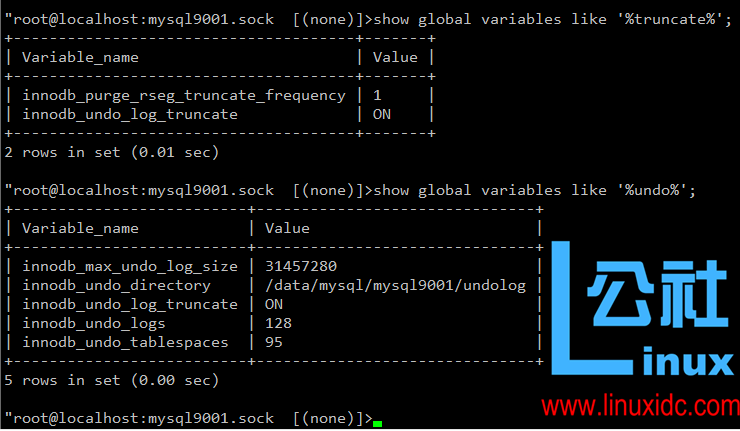
Task: Click the green terminal cursor block
Action: point(377,423)
